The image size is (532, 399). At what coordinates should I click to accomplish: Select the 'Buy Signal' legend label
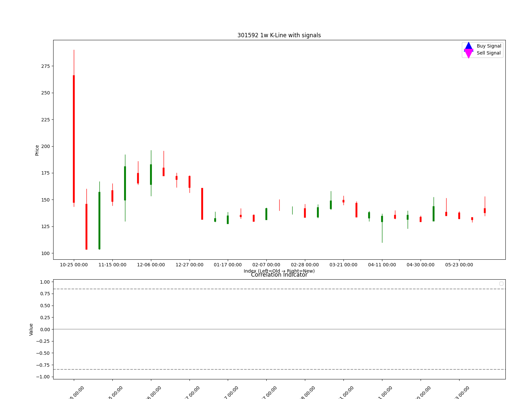pos(489,46)
